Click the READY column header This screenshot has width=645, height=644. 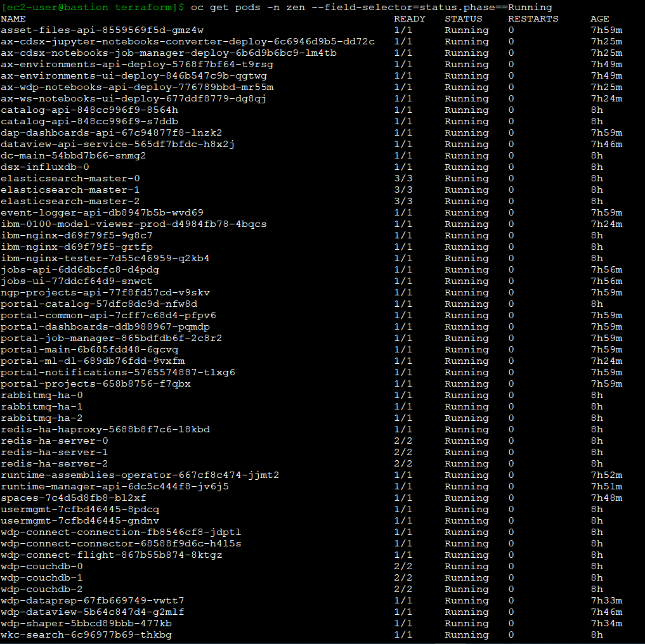point(409,18)
